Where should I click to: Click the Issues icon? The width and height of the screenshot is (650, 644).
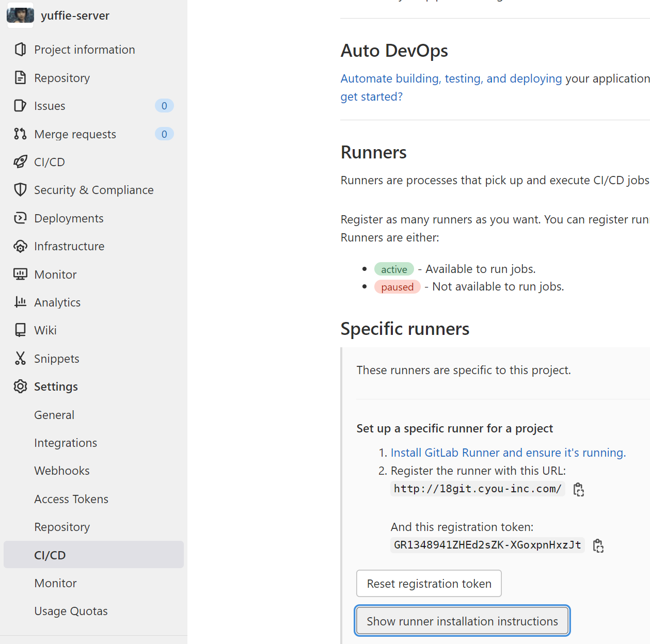(20, 106)
